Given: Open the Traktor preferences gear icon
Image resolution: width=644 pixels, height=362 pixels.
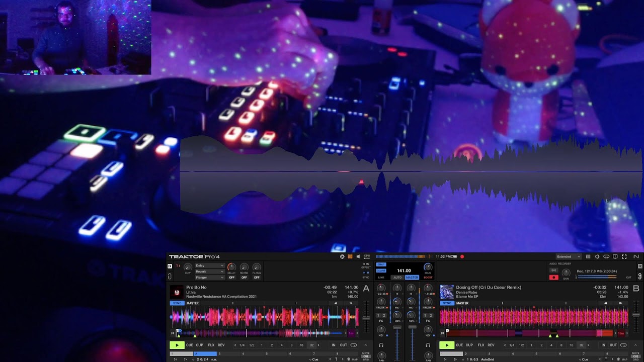Looking at the screenshot, I should (x=597, y=256).
